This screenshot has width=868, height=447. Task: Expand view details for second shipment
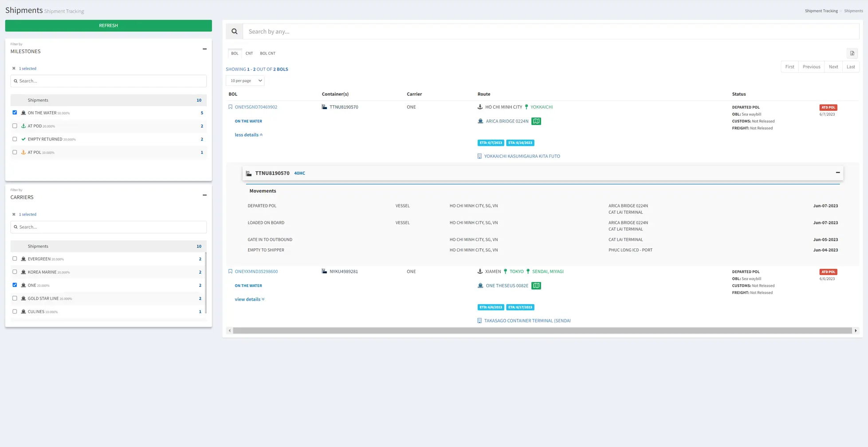coord(249,299)
